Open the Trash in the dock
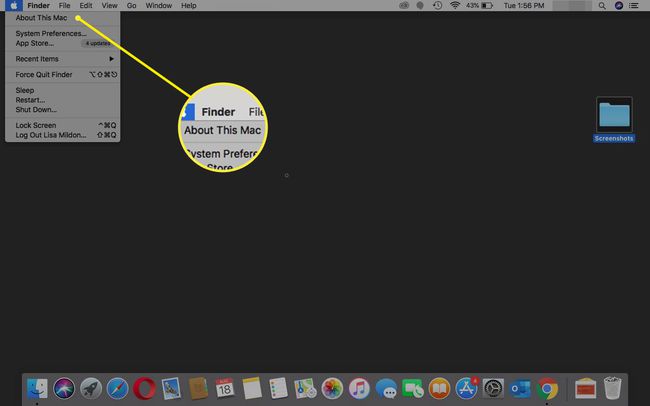 [612, 388]
